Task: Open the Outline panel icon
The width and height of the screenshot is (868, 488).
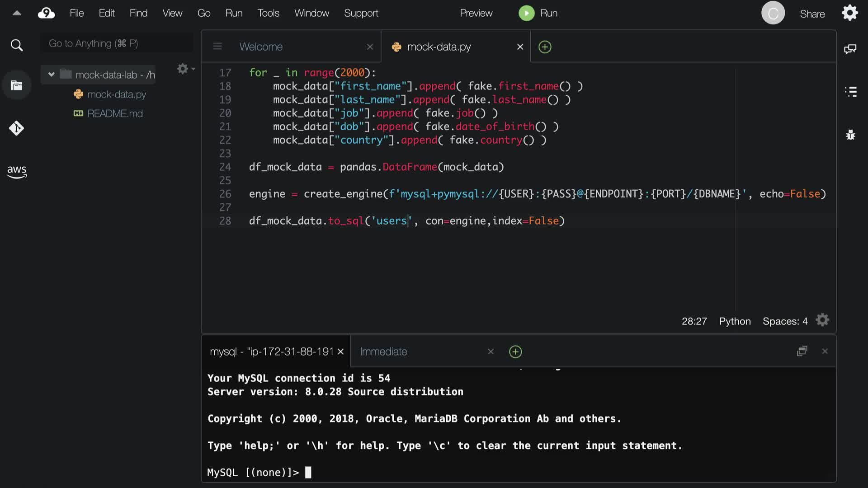Action: coord(850,92)
